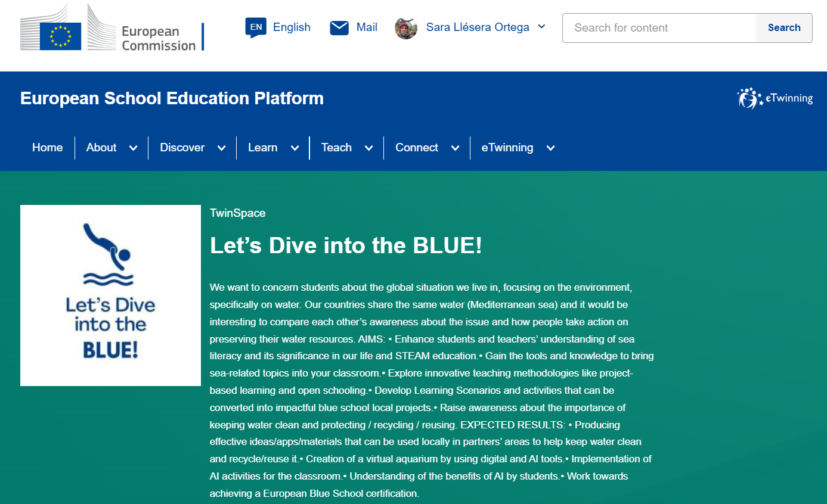Open the user account dropdown chevron
Viewport: 827px width, 504px height.
(541, 27)
